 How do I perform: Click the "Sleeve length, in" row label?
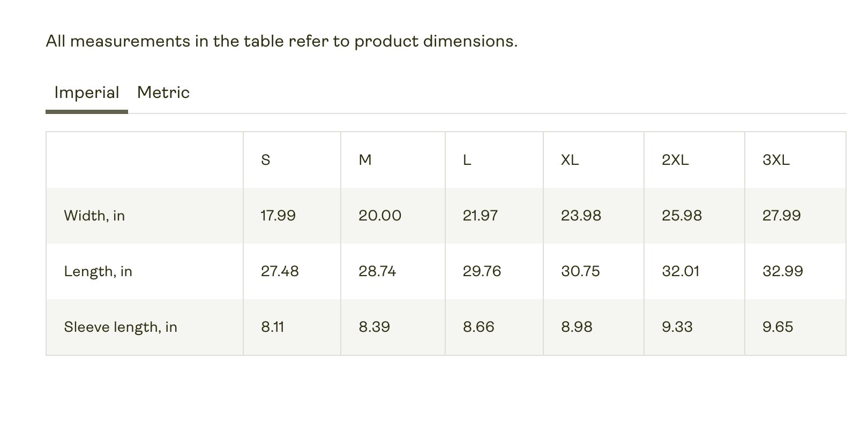click(x=121, y=327)
